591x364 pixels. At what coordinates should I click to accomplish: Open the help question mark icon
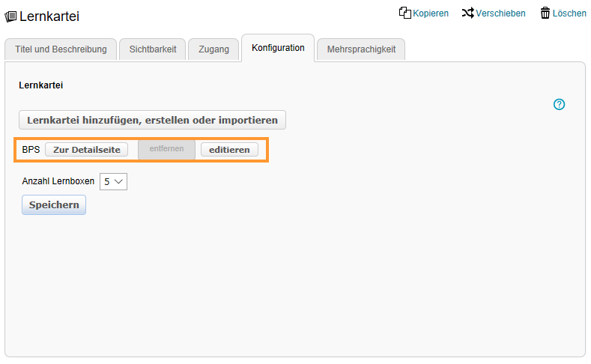(x=559, y=105)
